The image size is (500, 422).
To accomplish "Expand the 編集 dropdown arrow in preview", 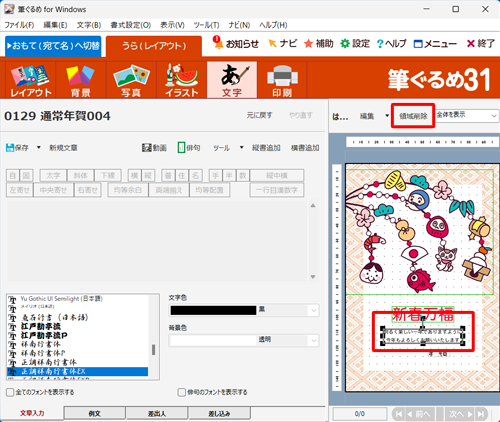I will tap(387, 116).
